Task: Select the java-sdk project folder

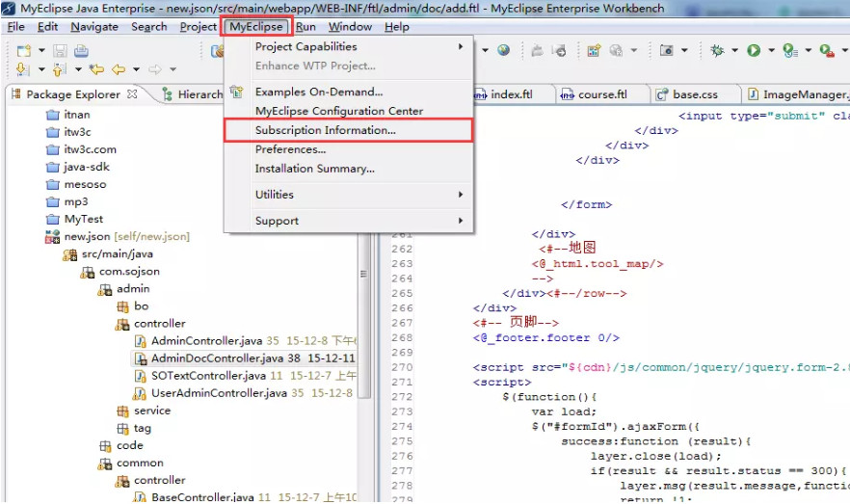Action: [x=78, y=167]
